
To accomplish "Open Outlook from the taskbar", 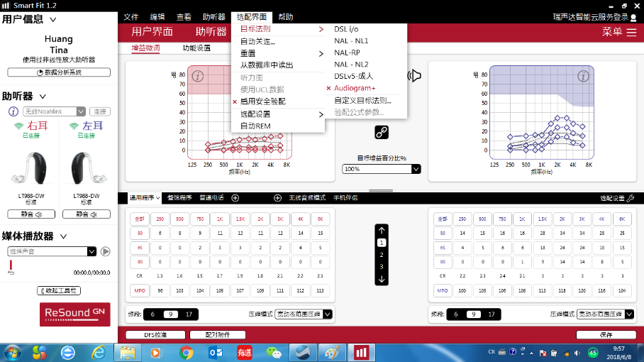I will pyautogui.click(x=216, y=353).
